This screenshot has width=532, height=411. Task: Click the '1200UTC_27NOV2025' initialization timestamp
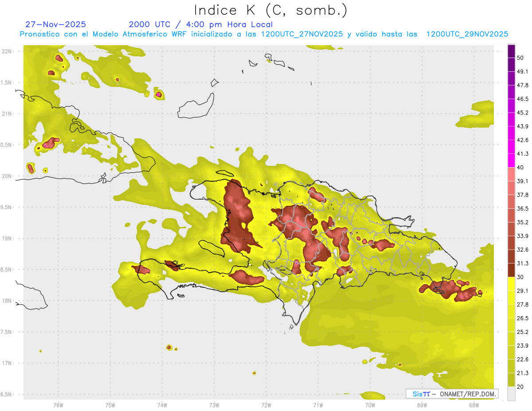click(302, 34)
